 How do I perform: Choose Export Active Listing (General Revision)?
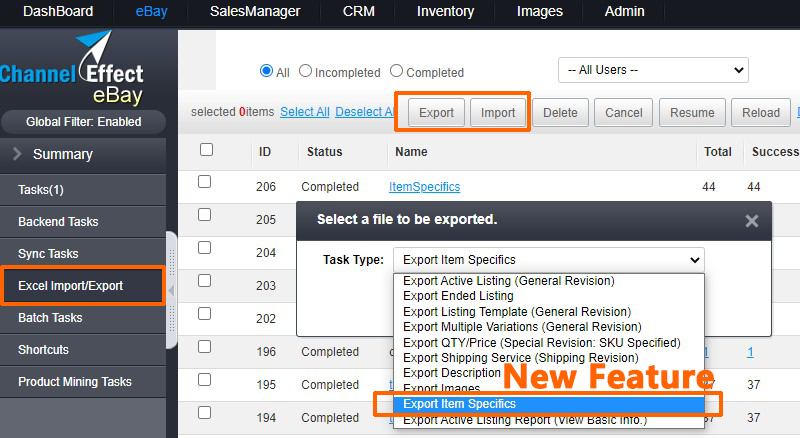pyautogui.click(x=549, y=281)
